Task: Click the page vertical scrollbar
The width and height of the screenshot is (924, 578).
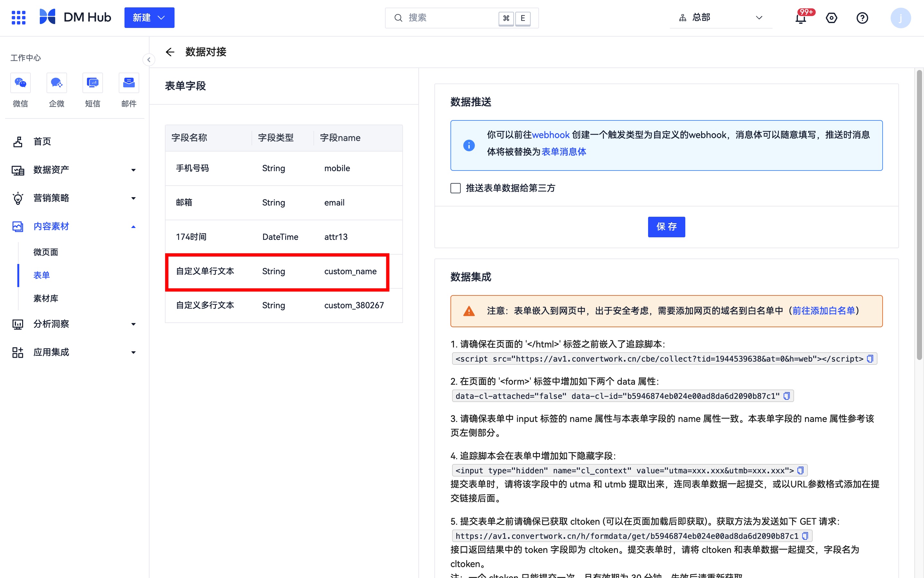Action: coord(920,215)
